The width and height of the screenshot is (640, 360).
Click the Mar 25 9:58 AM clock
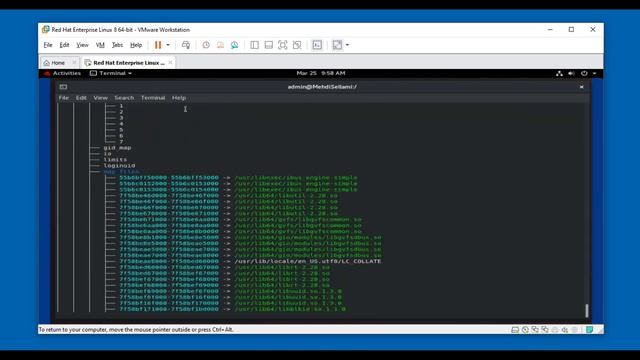(321, 73)
